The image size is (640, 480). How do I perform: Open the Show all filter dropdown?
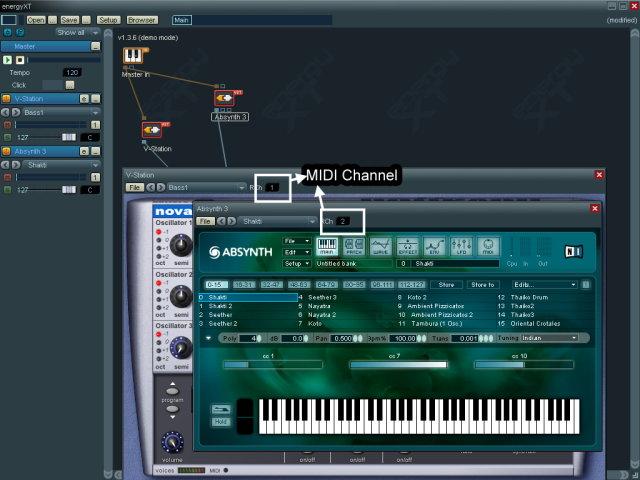(78, 32)
